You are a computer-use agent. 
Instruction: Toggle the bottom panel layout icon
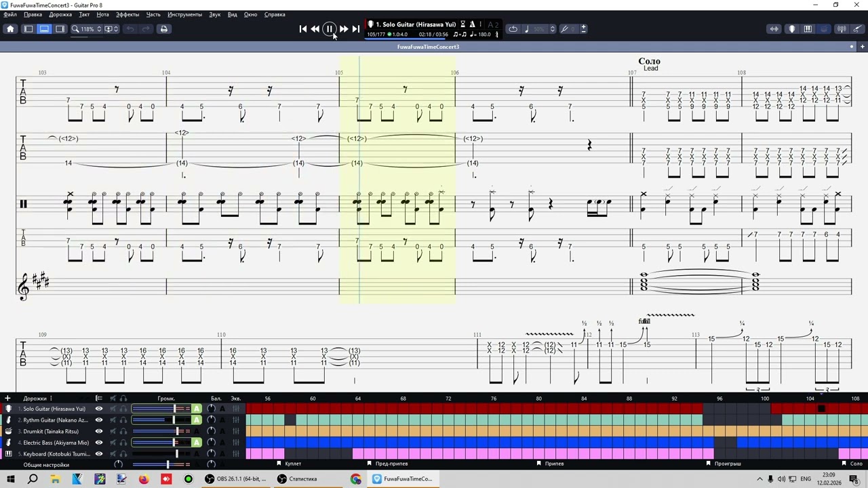click(44, 28)
